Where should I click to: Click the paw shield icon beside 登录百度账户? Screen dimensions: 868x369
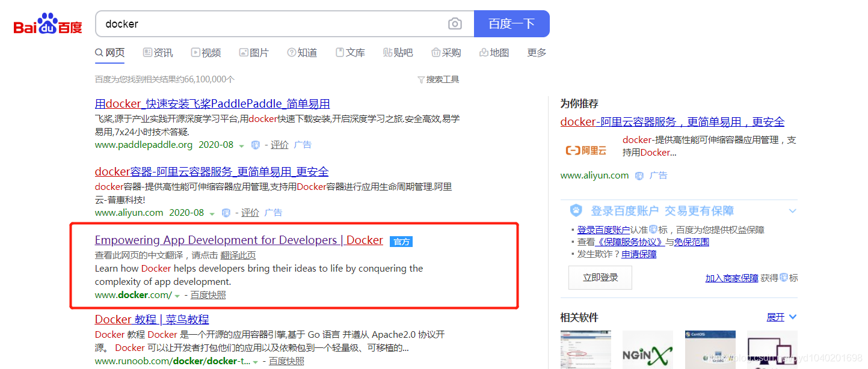[x=576, y=211]
